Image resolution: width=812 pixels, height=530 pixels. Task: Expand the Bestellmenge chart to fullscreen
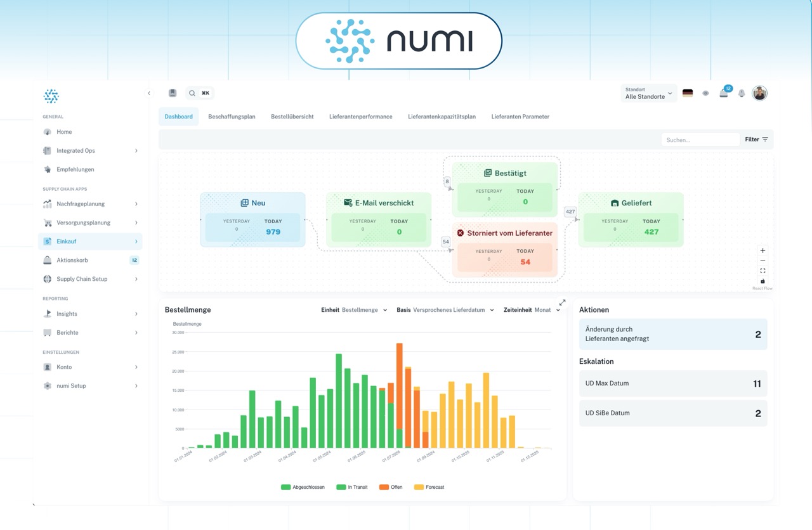tap(562, 302)
